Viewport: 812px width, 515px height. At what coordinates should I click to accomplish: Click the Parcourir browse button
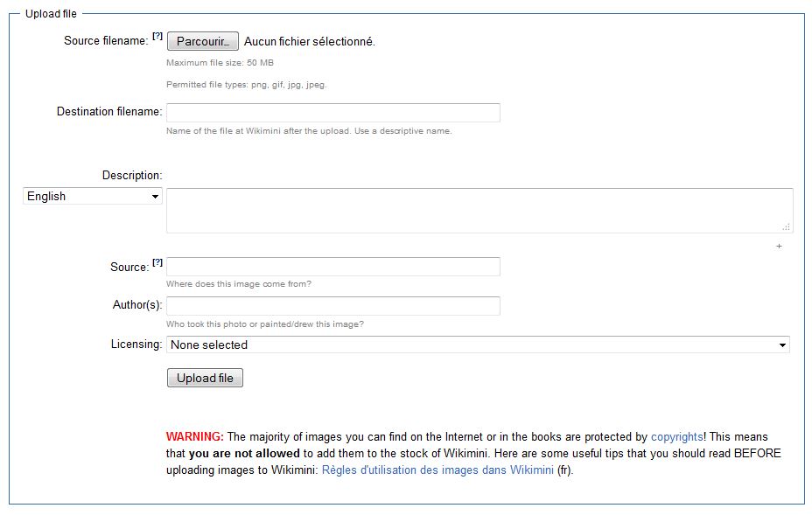202,41
